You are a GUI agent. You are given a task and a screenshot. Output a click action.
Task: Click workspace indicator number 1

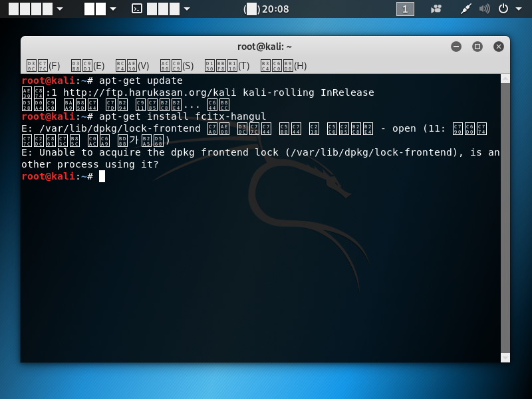coord(405,9)
